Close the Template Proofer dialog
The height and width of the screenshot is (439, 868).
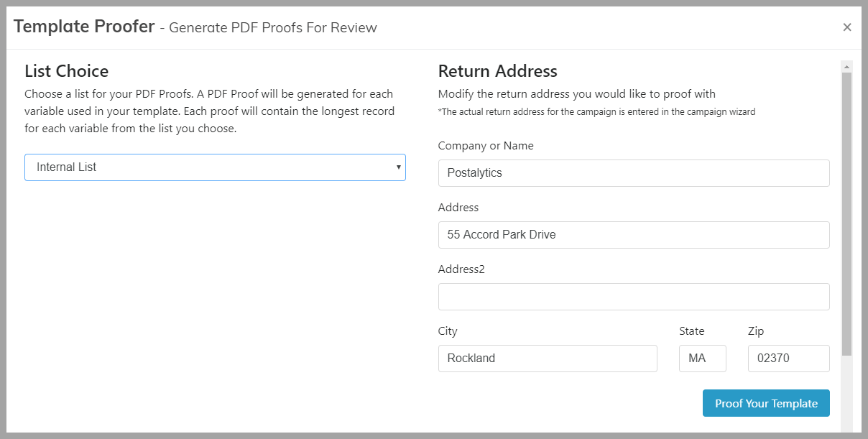[847, 27]
